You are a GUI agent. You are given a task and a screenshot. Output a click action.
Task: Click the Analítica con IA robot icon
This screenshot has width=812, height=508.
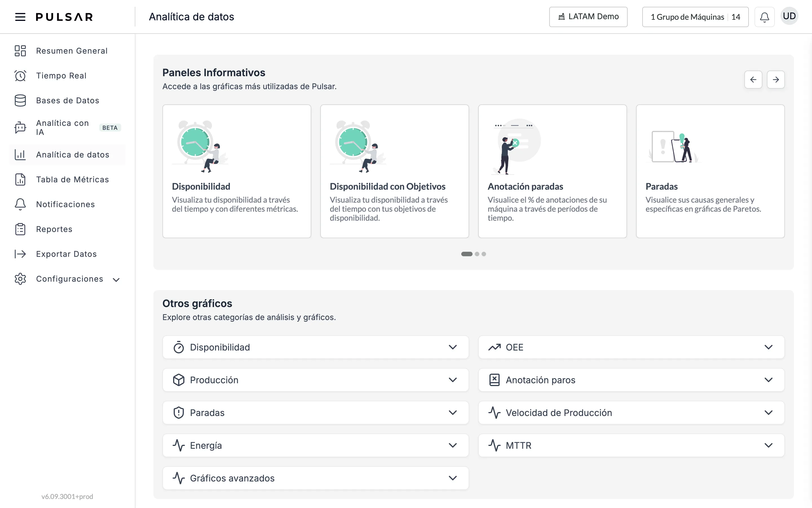coord(20,128)
